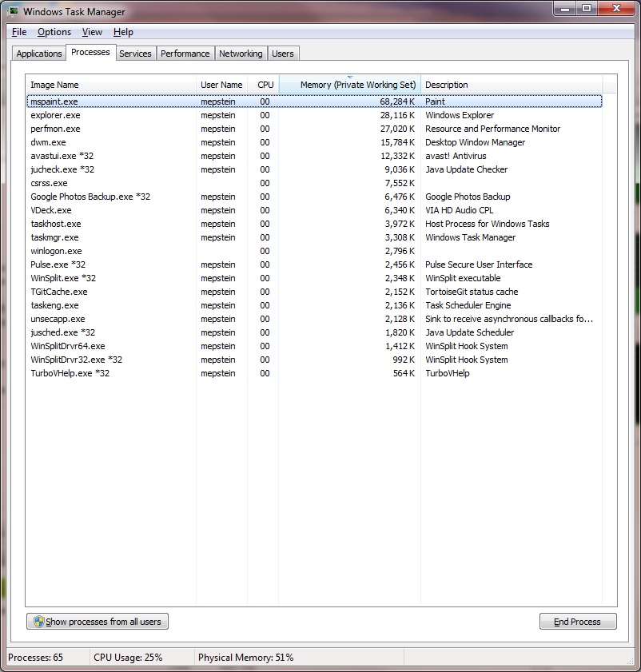Viewport: 641px width, 672px height.
Task: Close the Task Manager window
Action: click(x=615, y=9)
